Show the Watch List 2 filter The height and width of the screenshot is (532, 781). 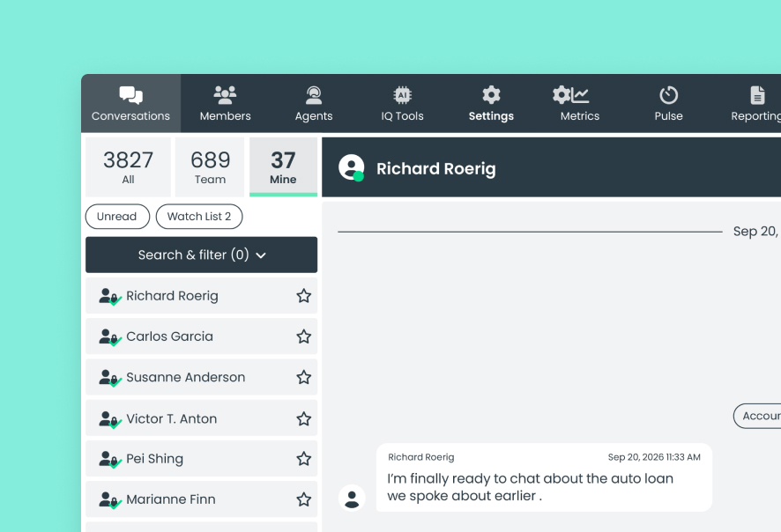point(199,217)
